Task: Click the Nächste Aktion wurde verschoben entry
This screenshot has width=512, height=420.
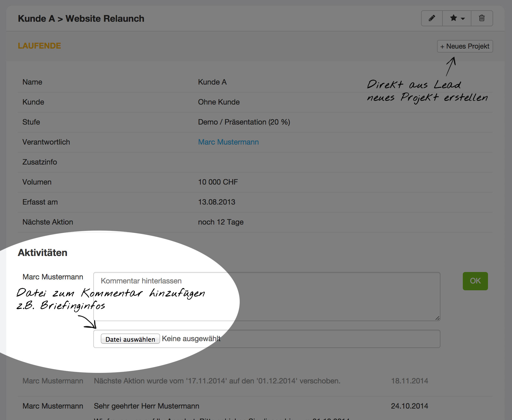Action: [x=217, y=381]
